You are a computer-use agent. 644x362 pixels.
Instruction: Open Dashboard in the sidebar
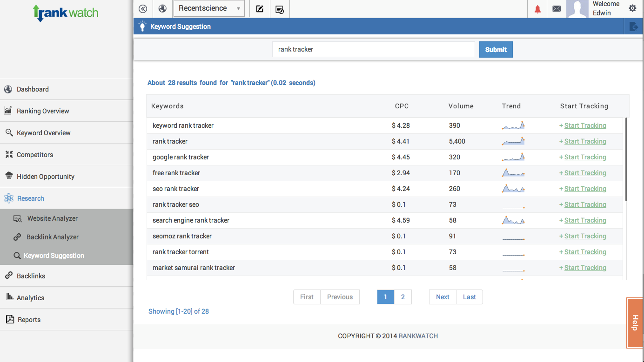tap(67, 89)
